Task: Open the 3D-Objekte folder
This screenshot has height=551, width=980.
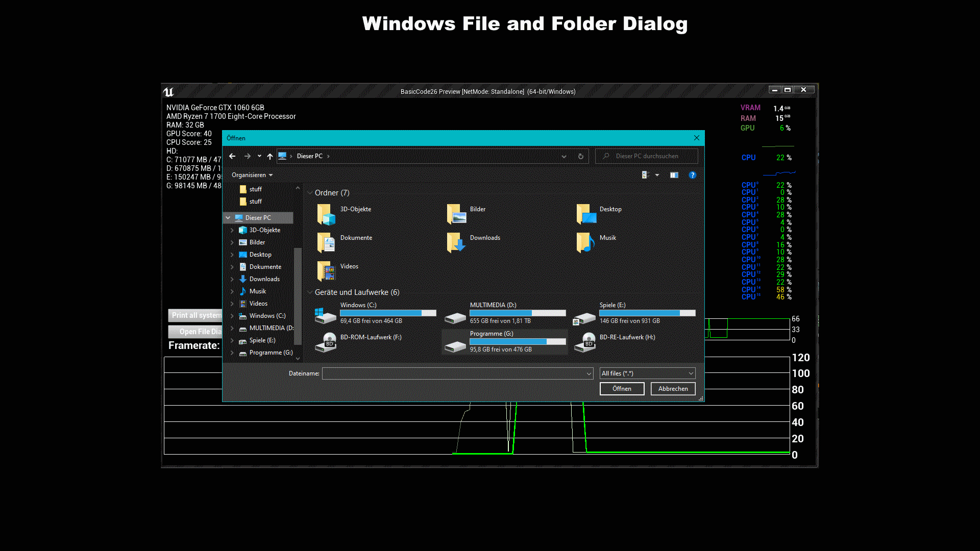Action: [355, 209]
